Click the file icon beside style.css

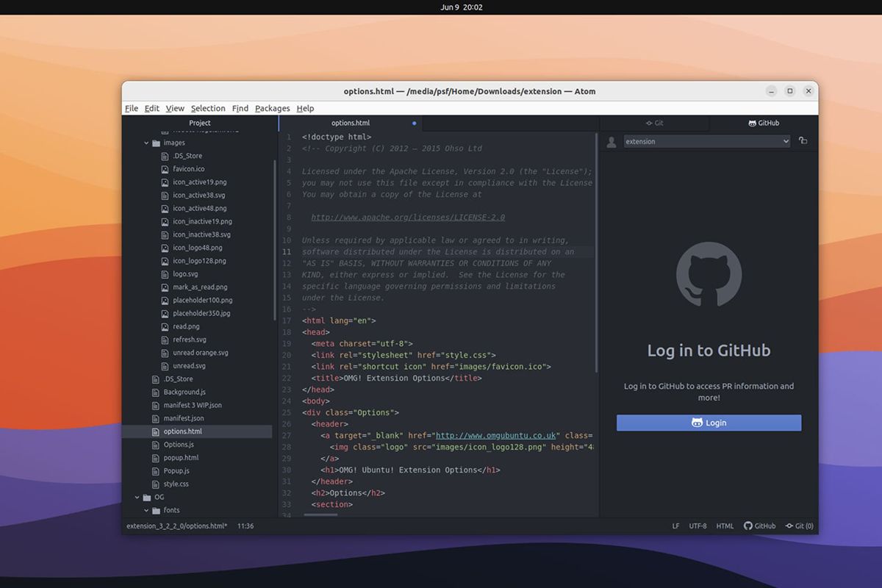pyautogui.click(x=156, y=484)
